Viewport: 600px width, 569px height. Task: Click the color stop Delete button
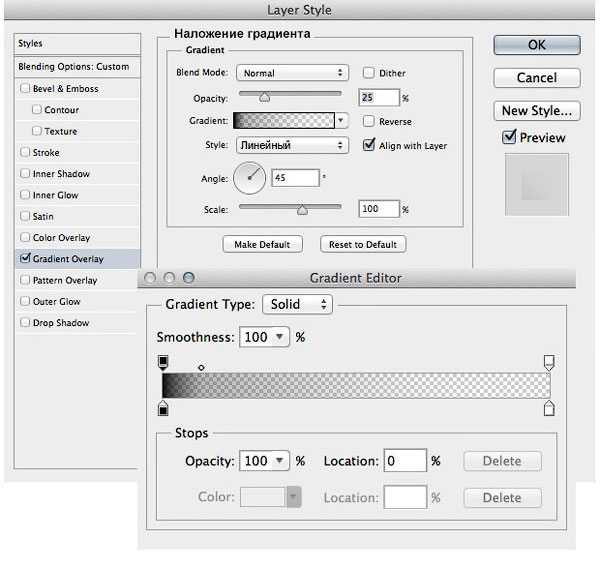(x=502, y=497)
